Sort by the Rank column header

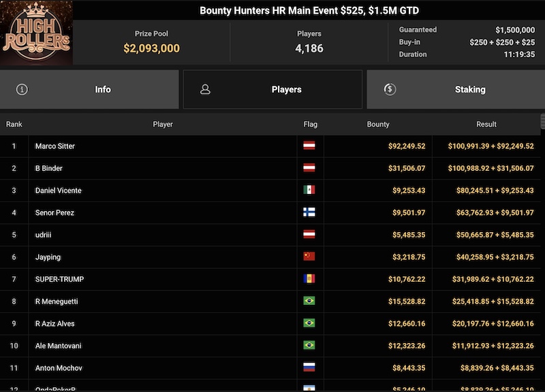point(14,125)
